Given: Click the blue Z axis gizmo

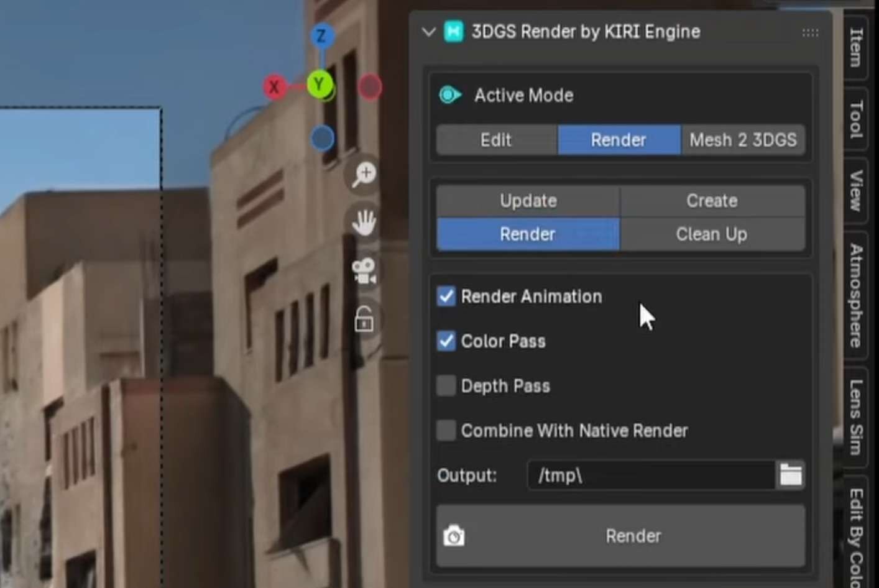Looking at the screenshot, I should coord(321,36).
